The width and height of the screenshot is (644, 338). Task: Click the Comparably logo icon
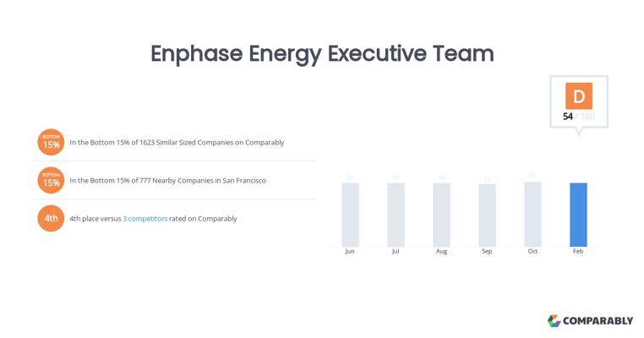click(554, 321)
